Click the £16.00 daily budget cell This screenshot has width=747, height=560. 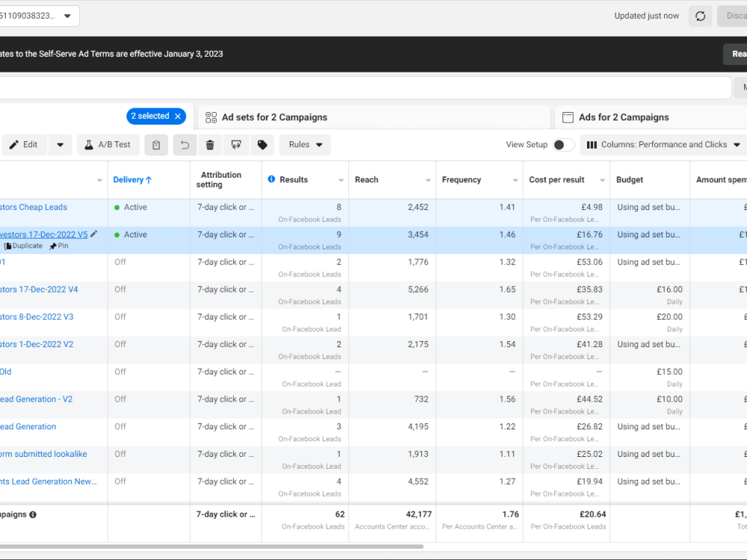tap(669, 290)
